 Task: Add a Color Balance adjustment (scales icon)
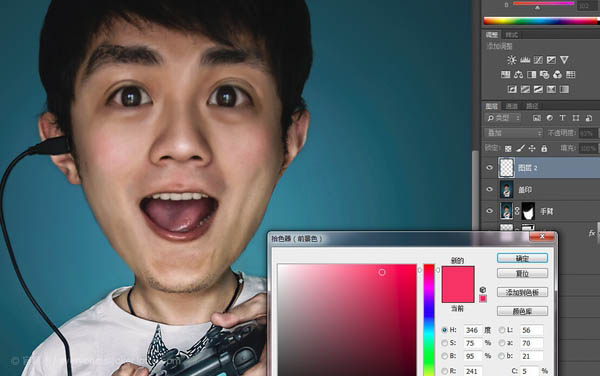click(518, 75)
